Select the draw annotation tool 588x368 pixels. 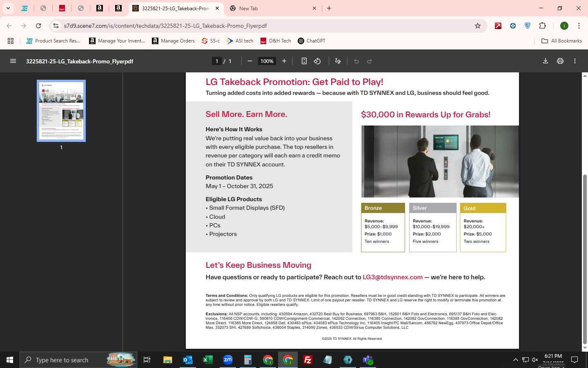[x=338, y=61]
